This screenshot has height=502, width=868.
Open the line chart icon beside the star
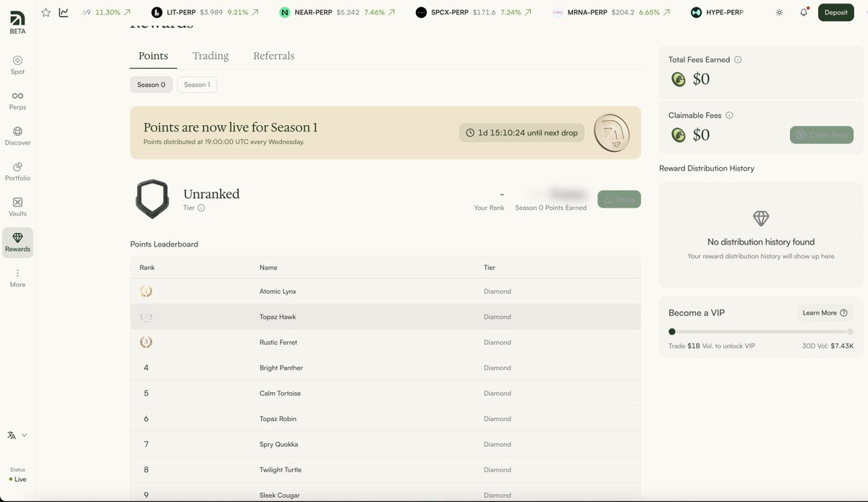[64, 12]
